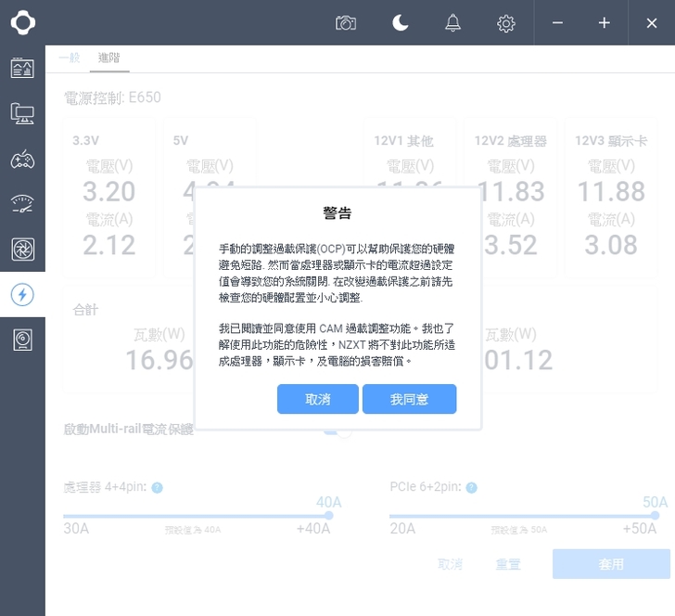Open settings gear icon
The width and height of the screenshot is (675, 616).
[506, 23]
